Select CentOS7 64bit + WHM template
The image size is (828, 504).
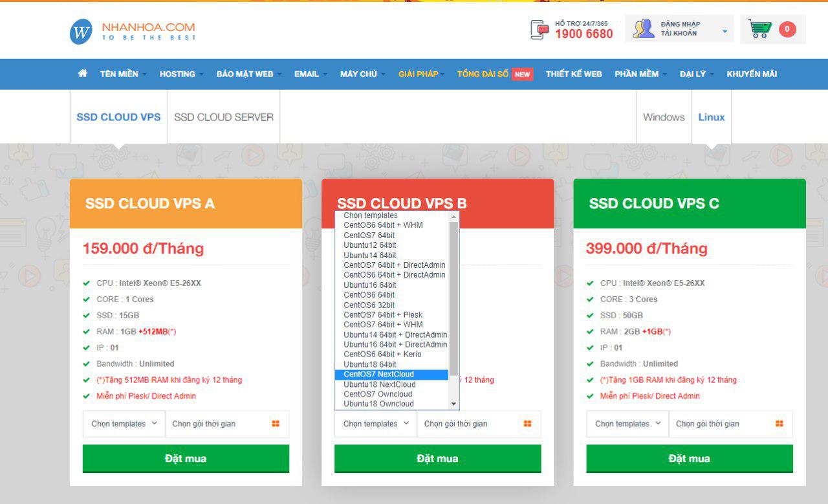point(391,325)
